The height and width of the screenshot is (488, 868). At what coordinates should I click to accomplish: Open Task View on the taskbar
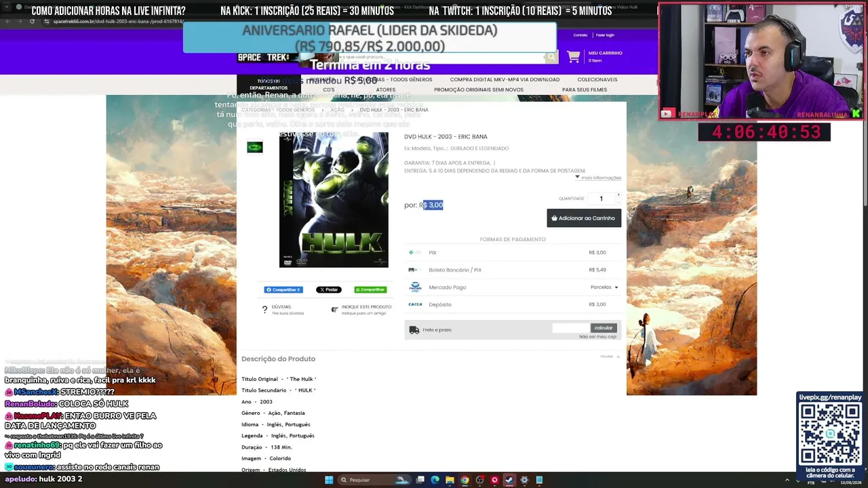click(420, 480)
